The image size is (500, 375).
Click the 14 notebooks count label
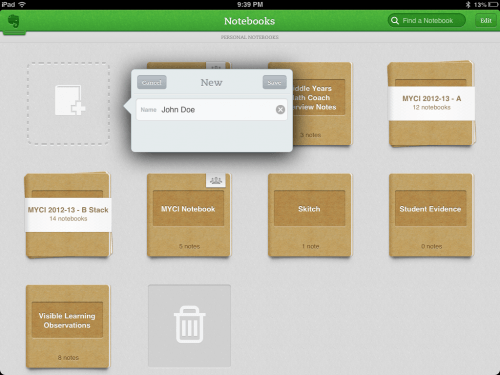(x=68, y=219)
